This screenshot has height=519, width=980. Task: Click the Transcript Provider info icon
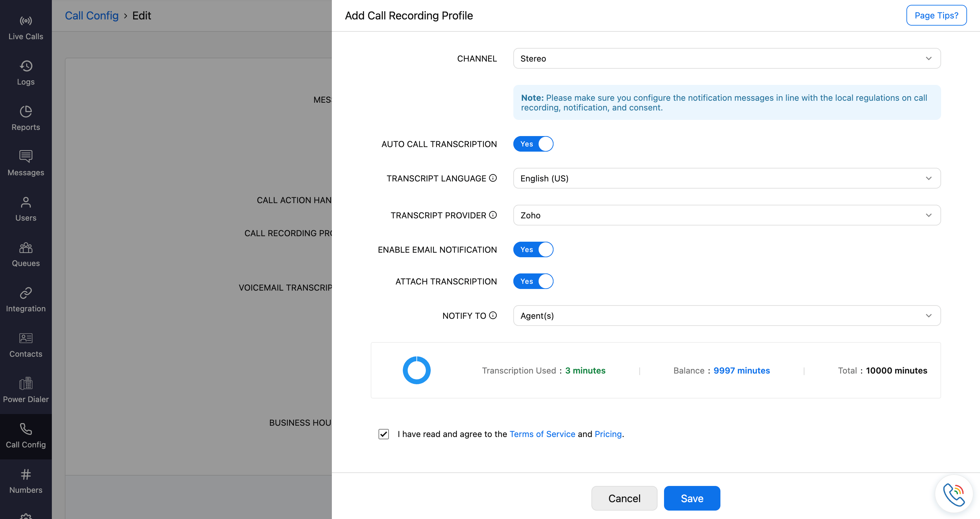tap(493, 215)
